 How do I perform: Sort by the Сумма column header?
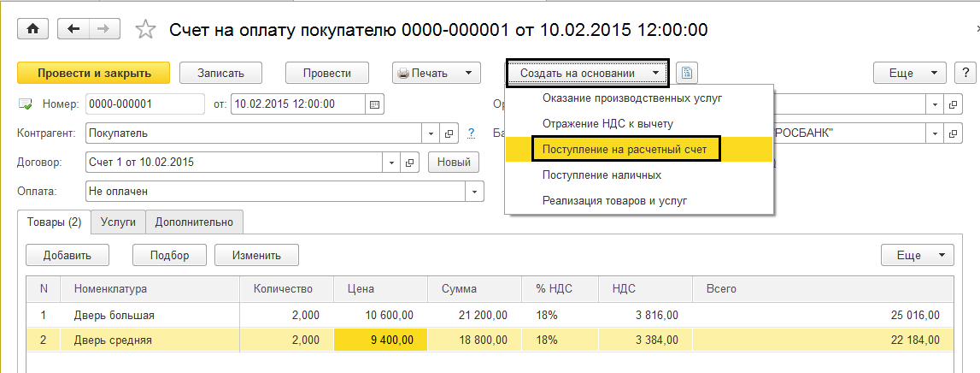(x=475, y=289)
